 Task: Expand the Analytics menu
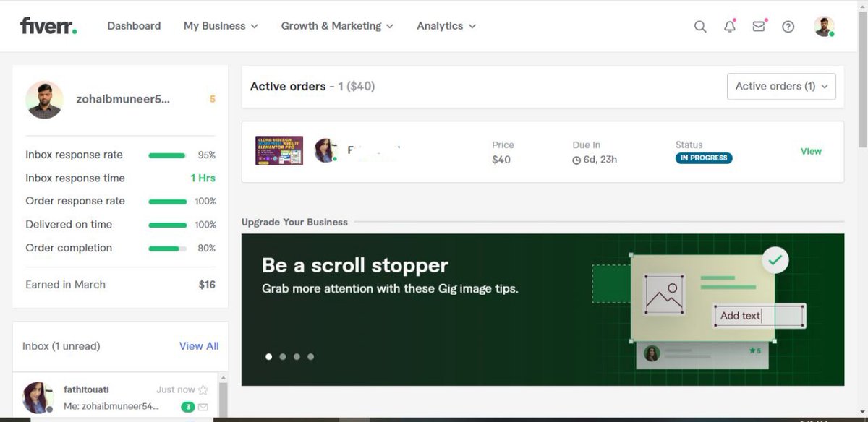(446, 26)
